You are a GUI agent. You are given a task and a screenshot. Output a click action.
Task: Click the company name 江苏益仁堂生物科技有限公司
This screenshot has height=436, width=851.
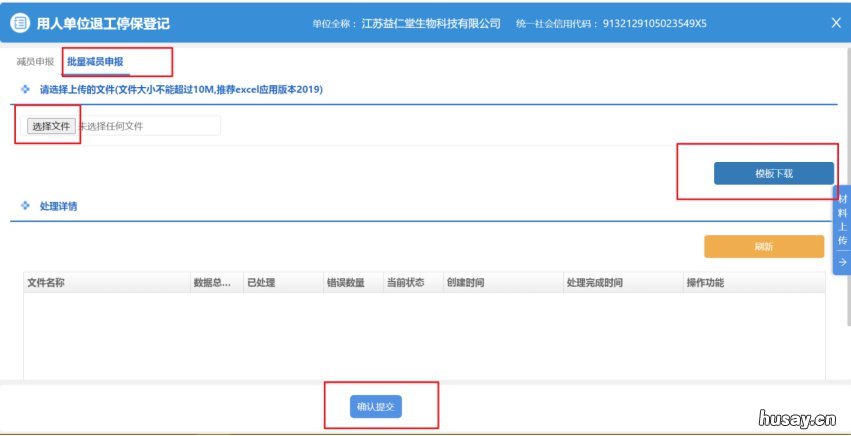tap(431, 23)
